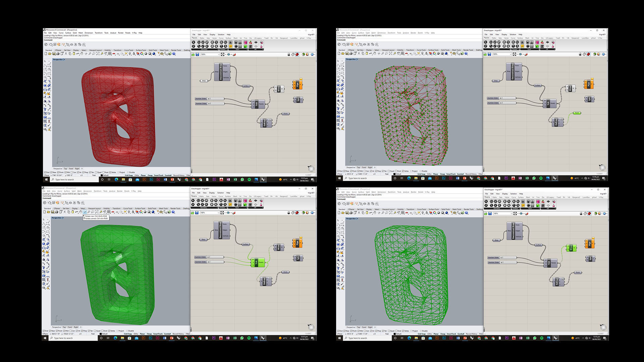Open the Perspective viewport title dropdown in top-right Rhino
644x362 pixels.
pos(358,59)
